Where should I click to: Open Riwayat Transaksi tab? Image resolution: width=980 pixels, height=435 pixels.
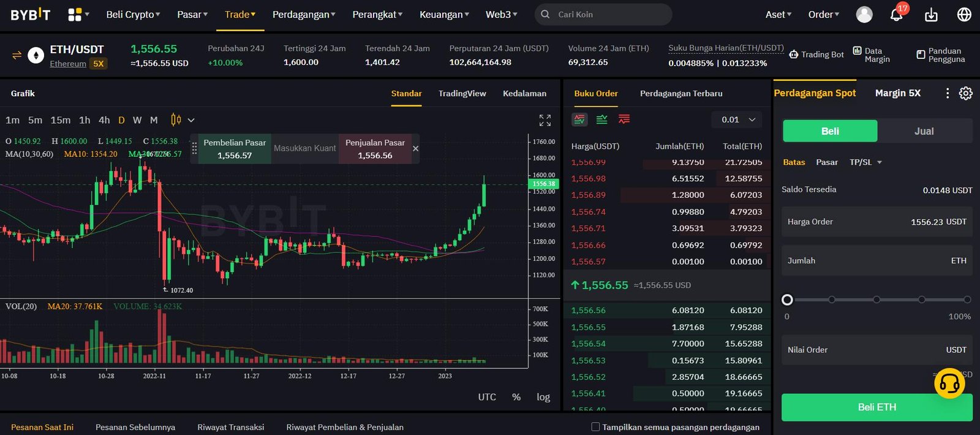click(231, 427)
